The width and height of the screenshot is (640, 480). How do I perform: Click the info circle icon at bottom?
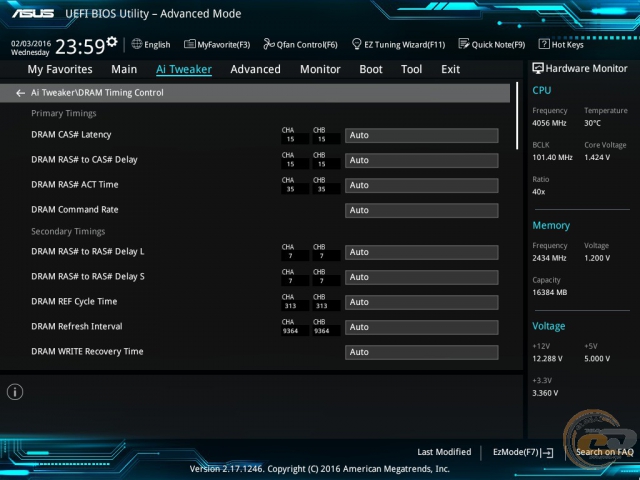pyautogui.click(x=15, y=392)
